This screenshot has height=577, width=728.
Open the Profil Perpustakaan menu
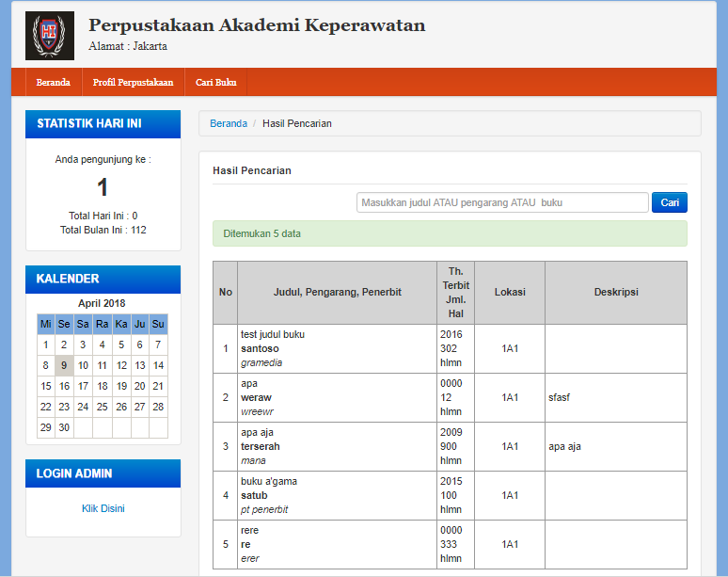(x=133, y=82)
